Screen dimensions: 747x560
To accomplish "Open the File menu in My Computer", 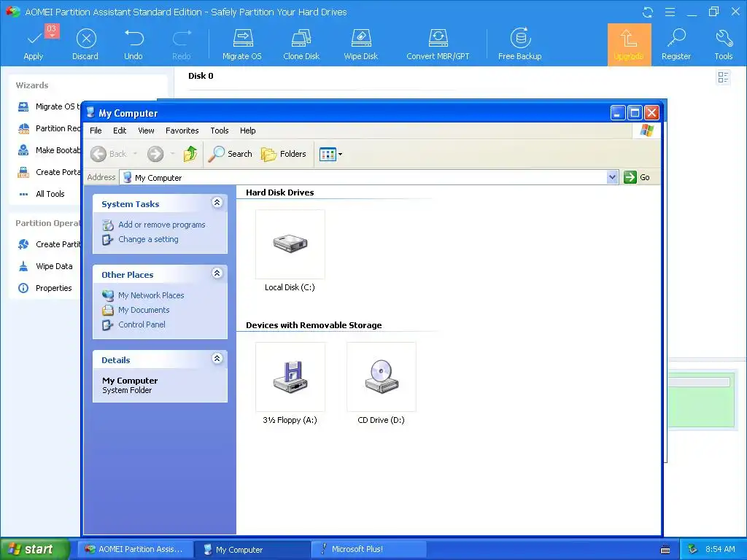I will (96, 131).
